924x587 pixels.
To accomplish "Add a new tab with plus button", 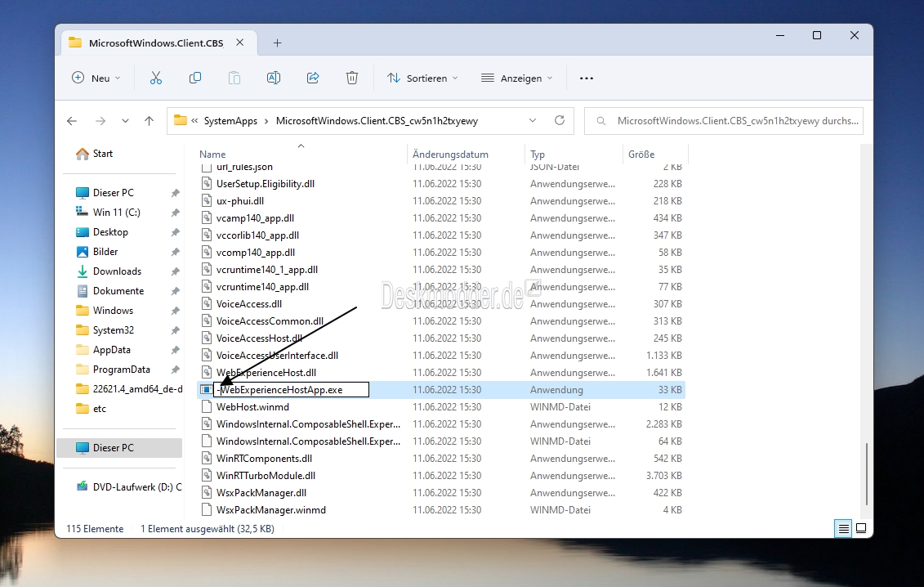I will click(278, 43).
